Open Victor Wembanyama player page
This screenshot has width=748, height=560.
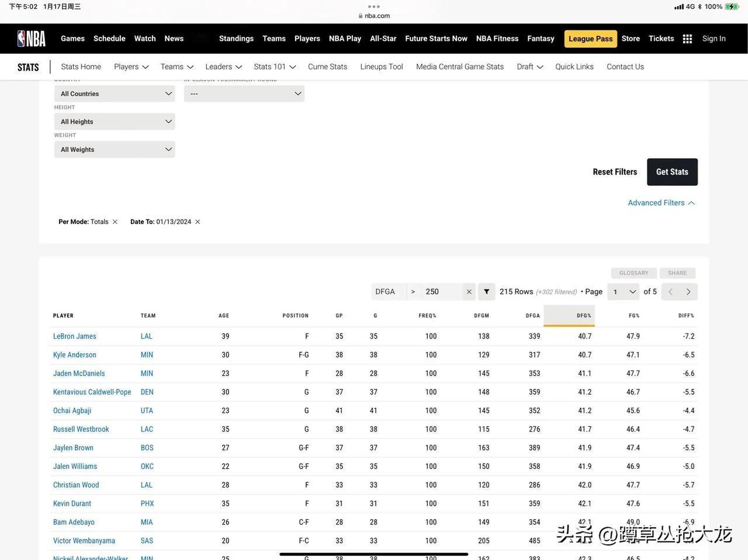coord(84,541)
